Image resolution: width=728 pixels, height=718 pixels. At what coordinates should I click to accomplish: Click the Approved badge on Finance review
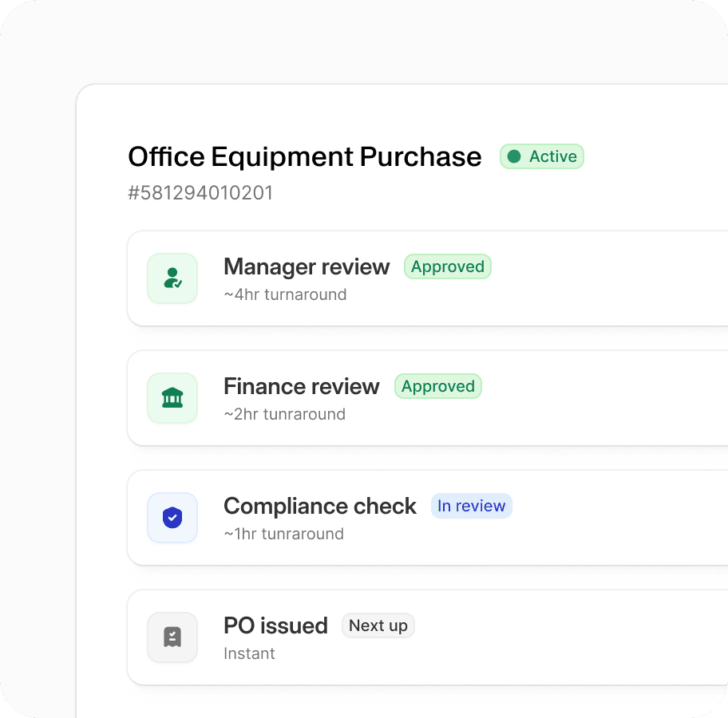pyautogui.click(x=437, y=386)
